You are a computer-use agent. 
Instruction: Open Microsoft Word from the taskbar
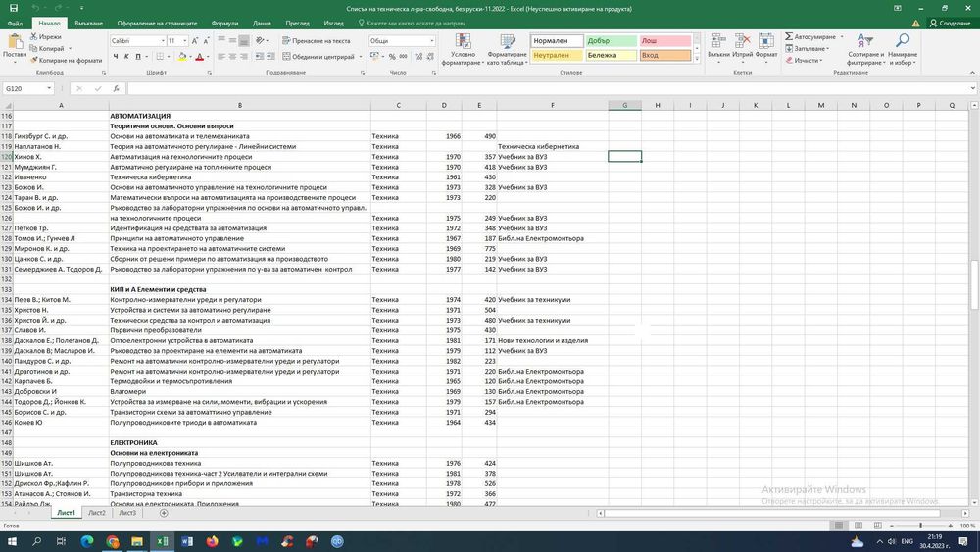[x=187, y=541]
